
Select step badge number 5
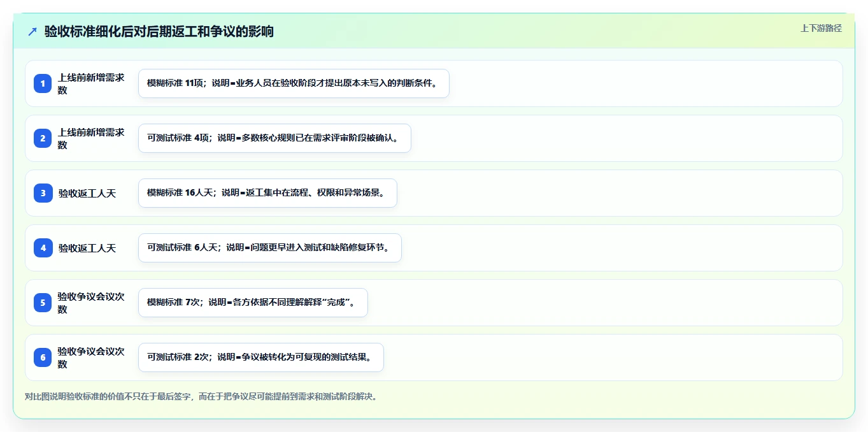[43, 303]
